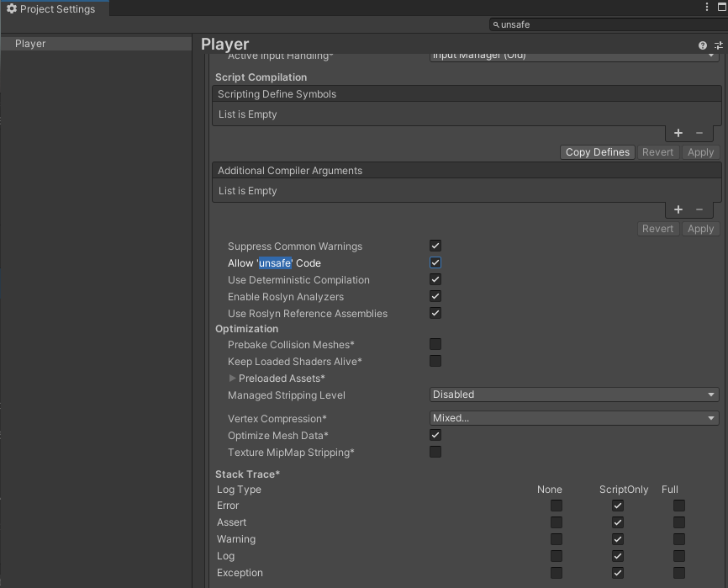Expand the Preloaded Assets foldout
The height and width of the screenshot is (588, 728).
coord(233,379)
